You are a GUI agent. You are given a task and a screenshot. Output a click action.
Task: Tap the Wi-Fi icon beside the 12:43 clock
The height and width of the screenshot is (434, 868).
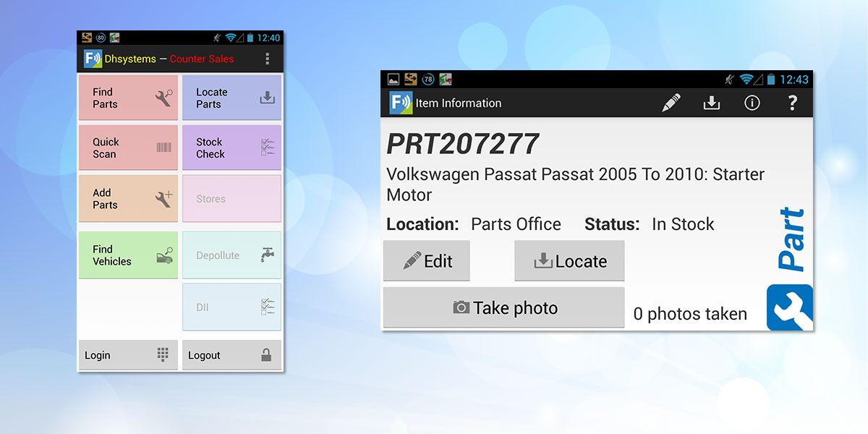(x=746, y=79)
